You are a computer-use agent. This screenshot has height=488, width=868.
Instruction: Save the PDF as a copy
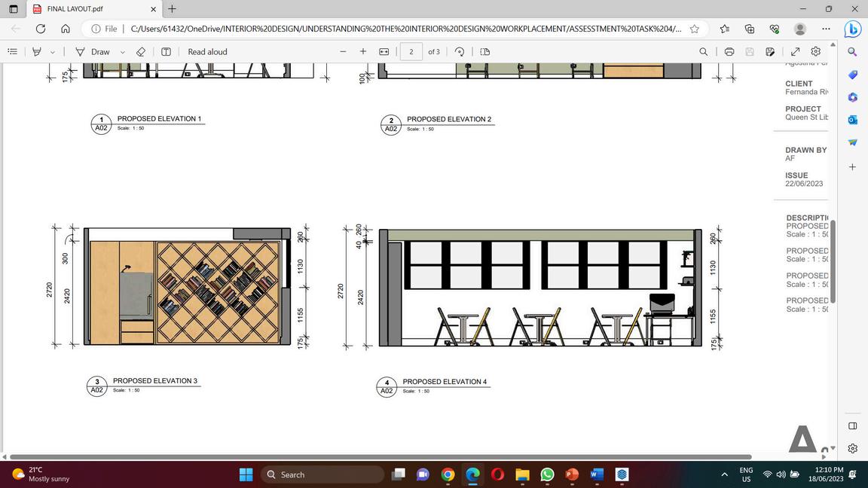(x=770, y=51)
